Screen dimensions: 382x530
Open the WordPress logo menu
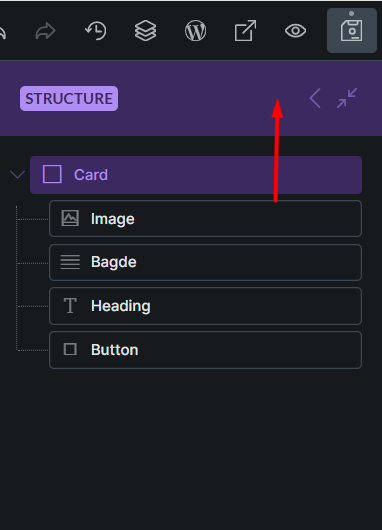pyautogui.click(x=195, y=31)
